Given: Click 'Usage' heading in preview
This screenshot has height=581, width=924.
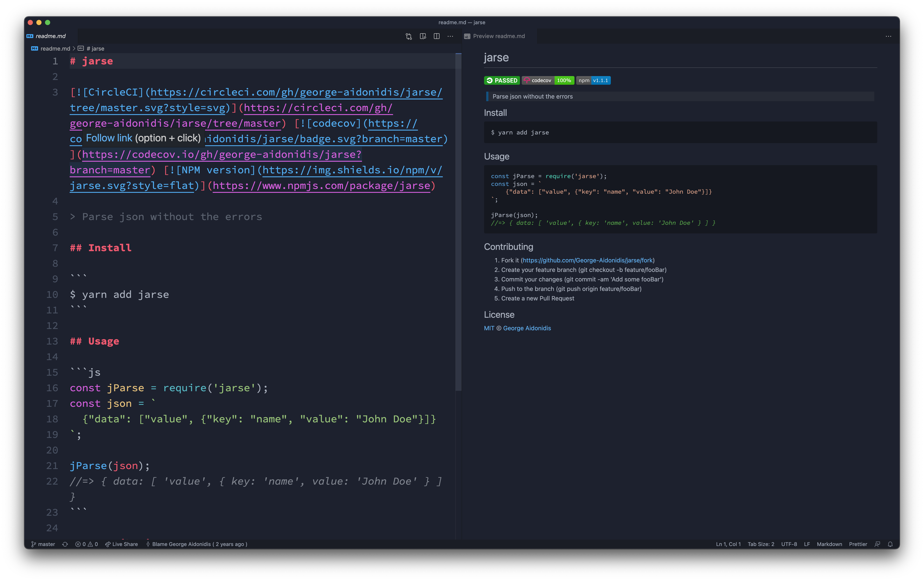Looking at the screenshot, I should tap(497, 156).
